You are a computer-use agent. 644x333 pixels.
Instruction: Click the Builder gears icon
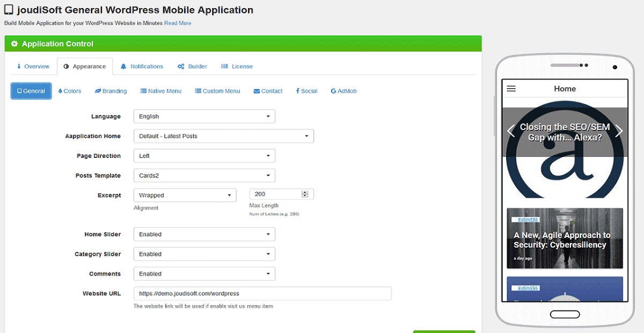coord(181,67)
